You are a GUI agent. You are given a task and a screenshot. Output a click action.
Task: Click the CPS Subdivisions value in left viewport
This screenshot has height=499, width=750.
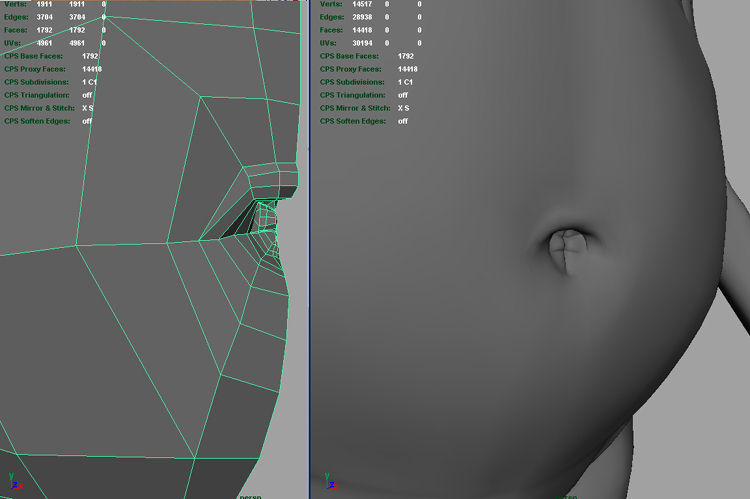point(89,82)
